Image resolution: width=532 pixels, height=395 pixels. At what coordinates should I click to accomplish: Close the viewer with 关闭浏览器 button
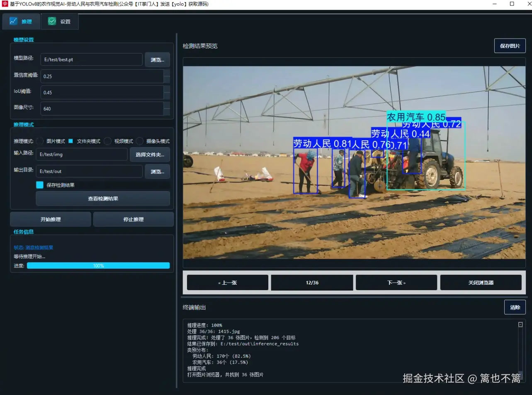(x=481, y=283)
